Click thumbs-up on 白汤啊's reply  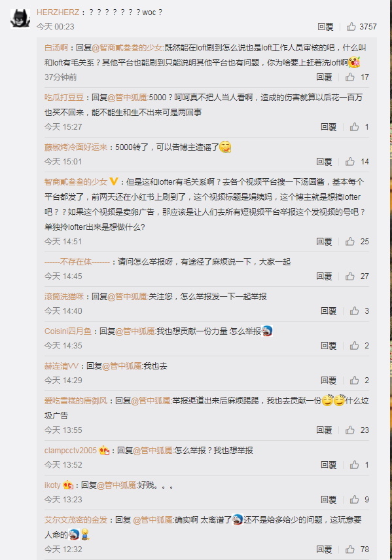(x=350, y=77)
